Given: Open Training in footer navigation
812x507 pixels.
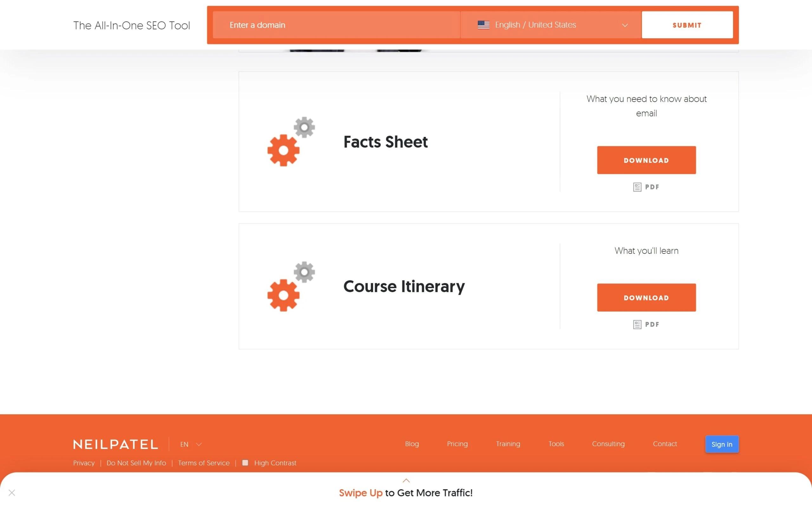Looking at the screenshot, I should click(x=508, y=444).
